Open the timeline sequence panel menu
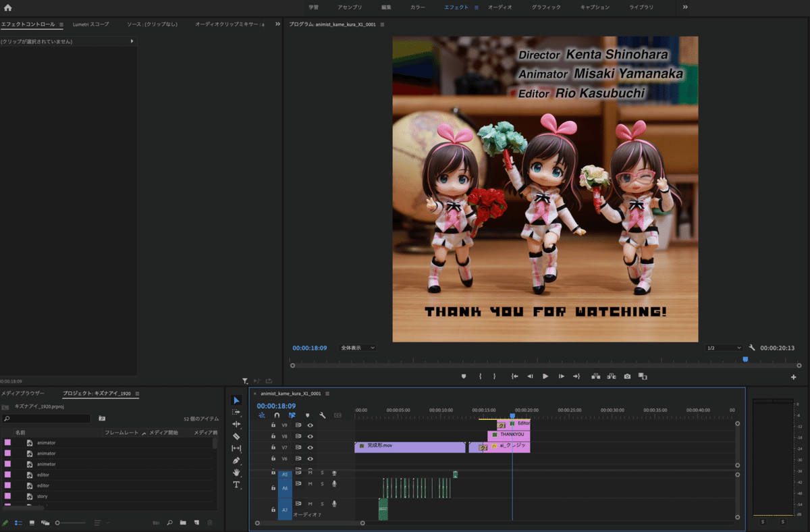Viewport: 810px width, 532px height. (x=327, y=393)
